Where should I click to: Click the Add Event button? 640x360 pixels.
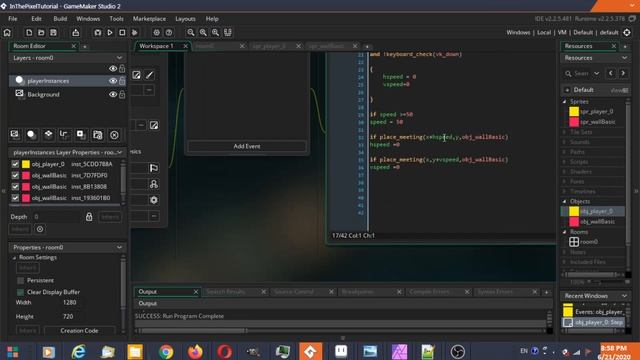pos(247,146)
